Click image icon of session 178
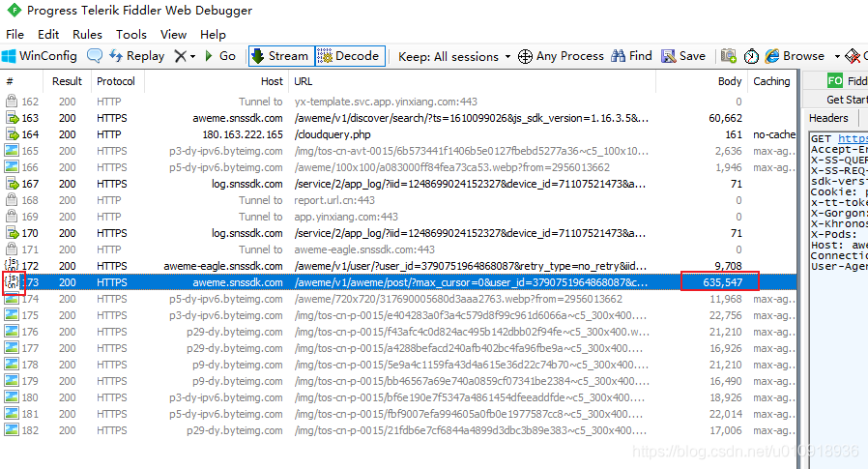Screen dimensions: 868x469 click(x=11, y=365)
